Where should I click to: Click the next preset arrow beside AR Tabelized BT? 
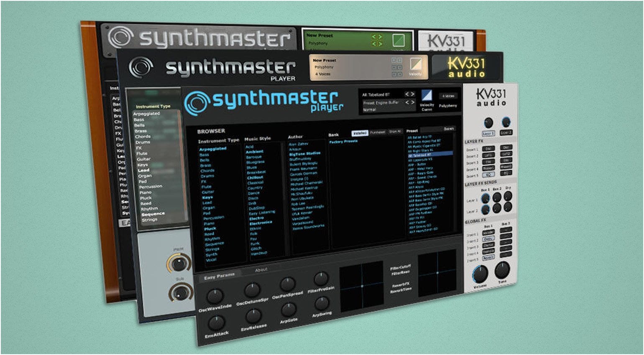tap(413, 94)
